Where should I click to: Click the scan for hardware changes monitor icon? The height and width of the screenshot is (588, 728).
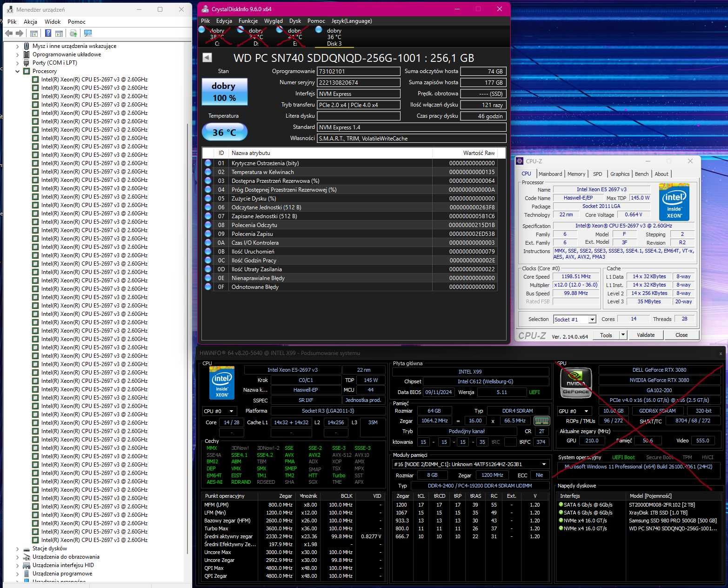tap(88, 33)
